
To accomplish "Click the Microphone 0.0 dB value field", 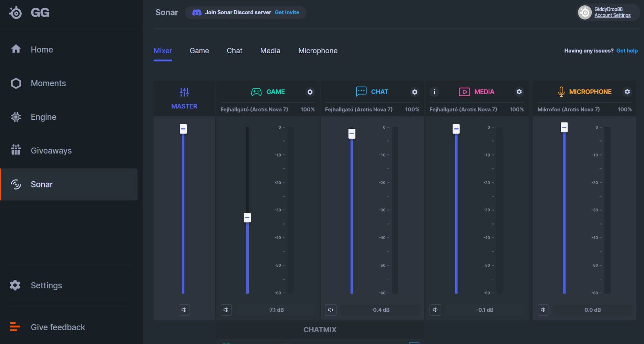I will pyautogui.click(x=593, y=310).
